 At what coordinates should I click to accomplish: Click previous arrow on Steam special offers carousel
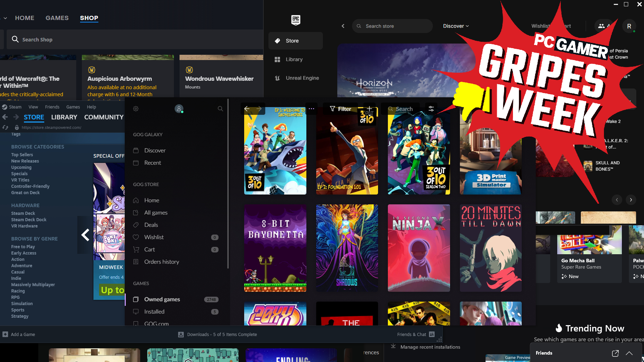[85, 235]
